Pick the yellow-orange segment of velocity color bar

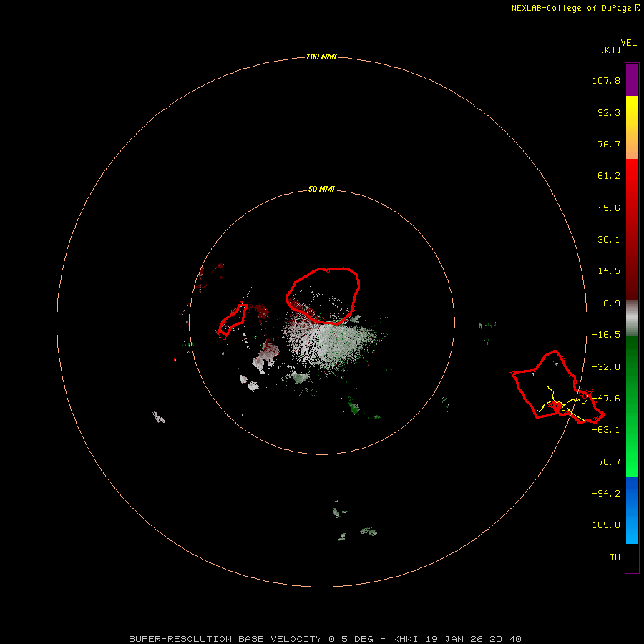[632, 127]
